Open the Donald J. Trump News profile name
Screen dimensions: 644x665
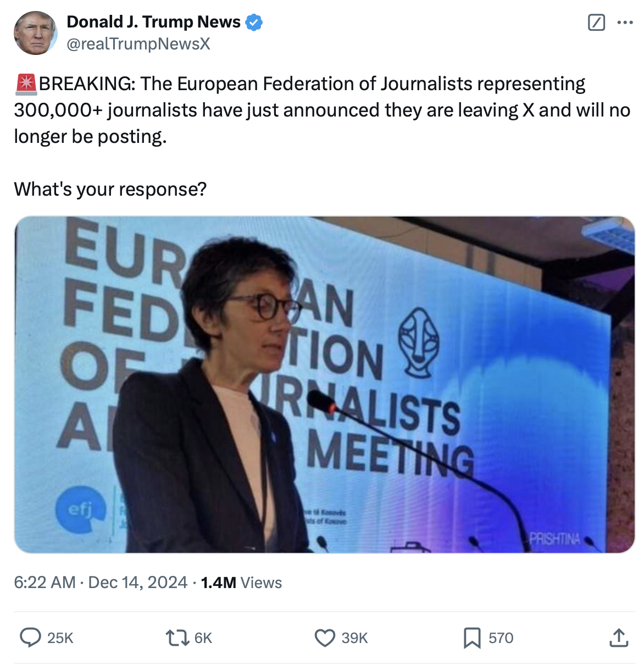coord(153,22)
